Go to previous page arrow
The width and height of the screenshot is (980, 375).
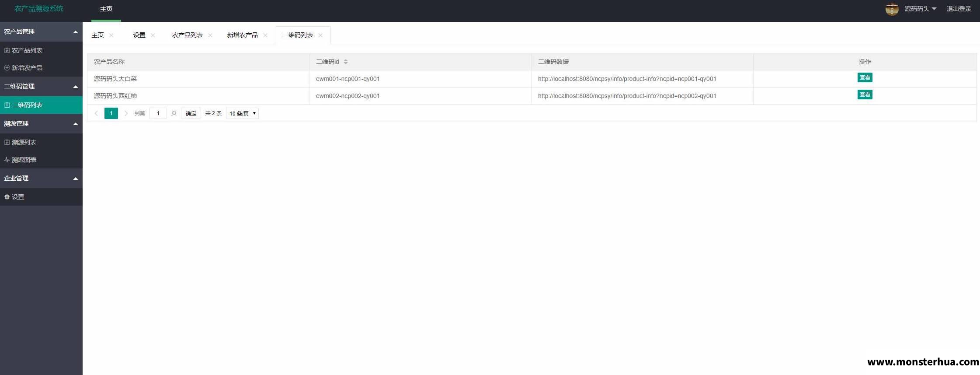[x=96, y=113]
